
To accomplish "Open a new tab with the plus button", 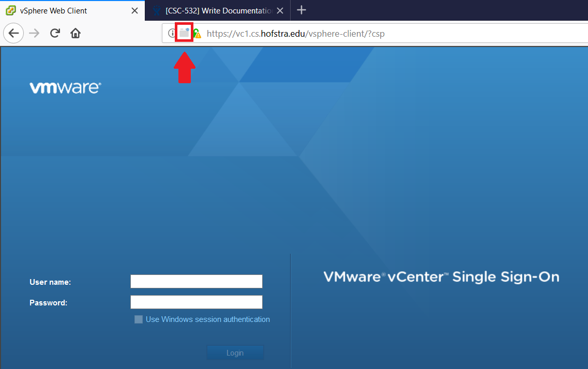I will point(301,10).
